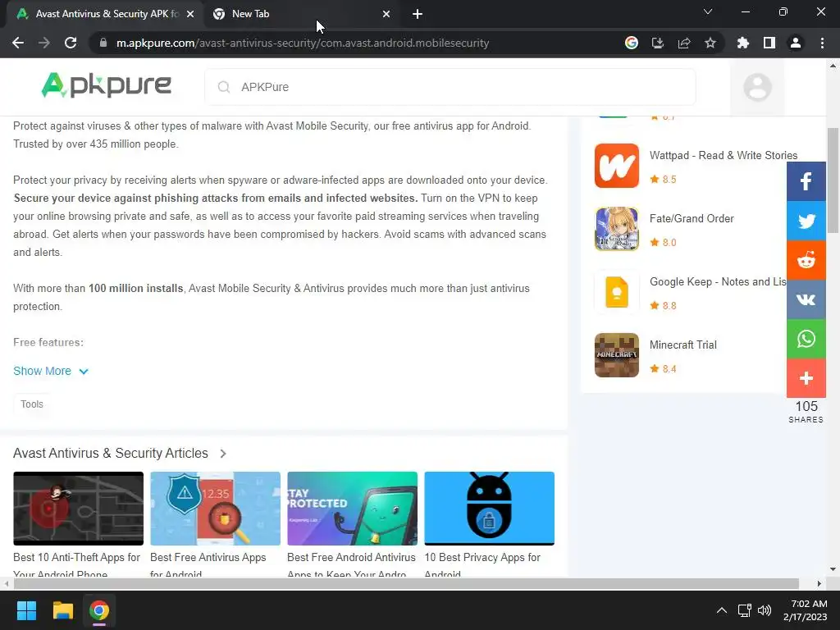This screenshot has width=840, height=630.
Task: Open a new browser tab
Action: pyautogui.click(x=418, y=14)
